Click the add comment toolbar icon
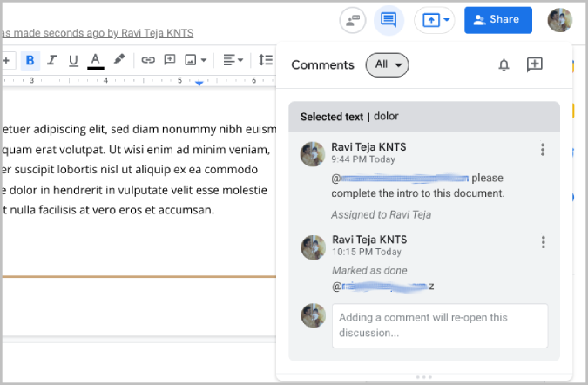The height and width of the screenshot is (385, 588). (170, 60)
